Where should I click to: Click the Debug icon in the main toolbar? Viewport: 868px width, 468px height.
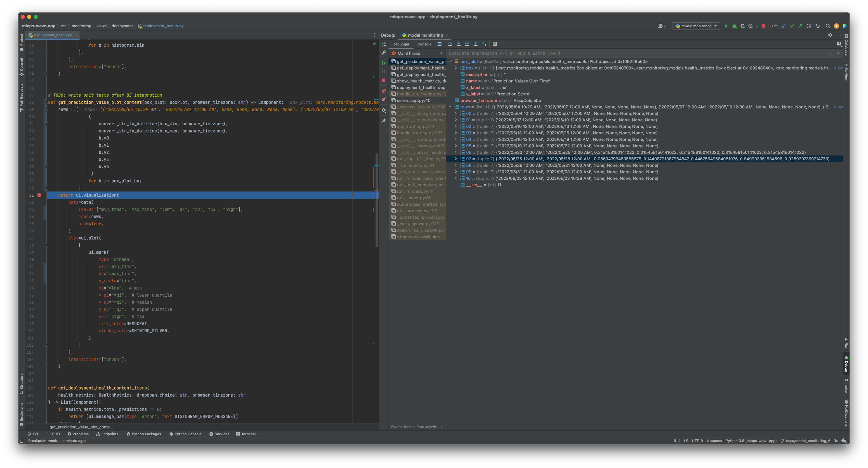coord(735,26)
